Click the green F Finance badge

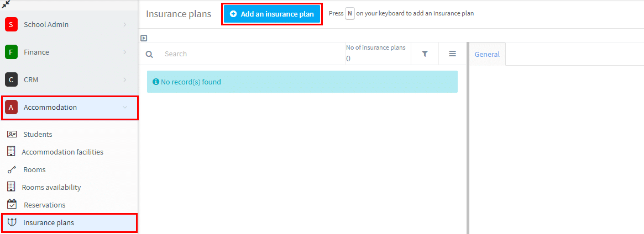pos(11,52)
